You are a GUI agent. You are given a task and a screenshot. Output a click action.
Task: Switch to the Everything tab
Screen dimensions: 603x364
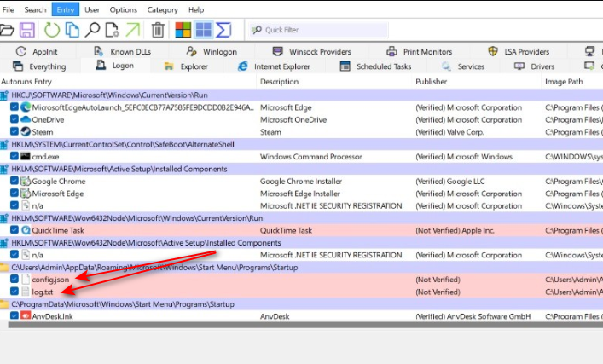click(x=39, y=66)
